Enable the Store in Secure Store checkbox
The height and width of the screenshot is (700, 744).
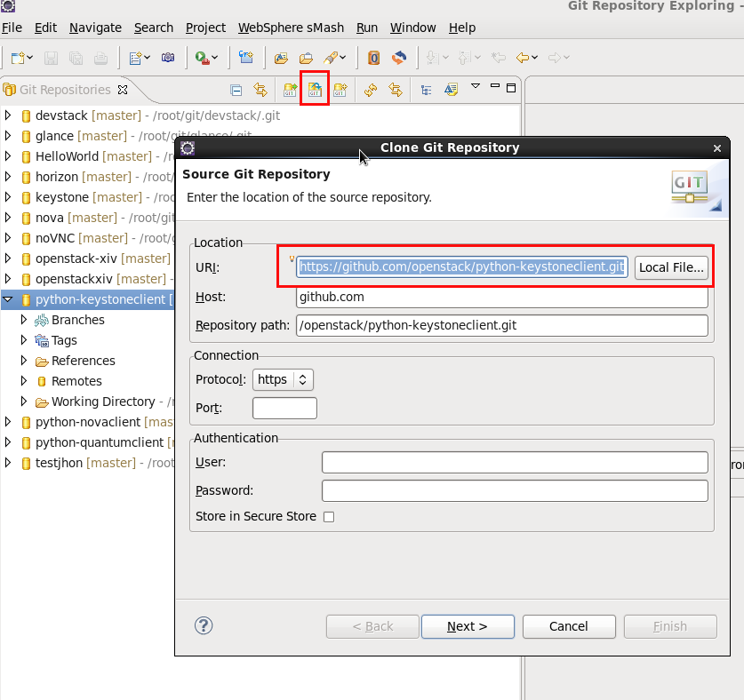click(329, 517)
